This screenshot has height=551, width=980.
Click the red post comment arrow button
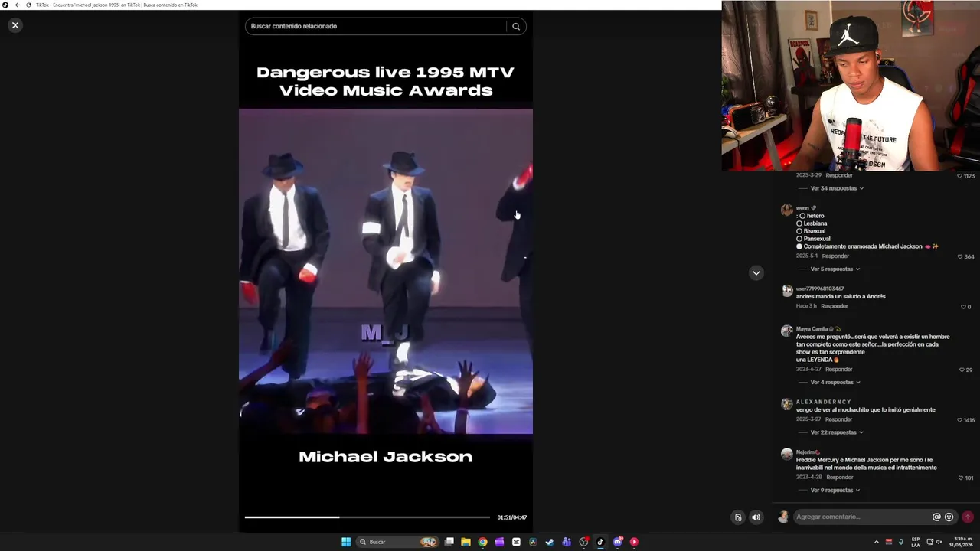(x=968, y=517)
